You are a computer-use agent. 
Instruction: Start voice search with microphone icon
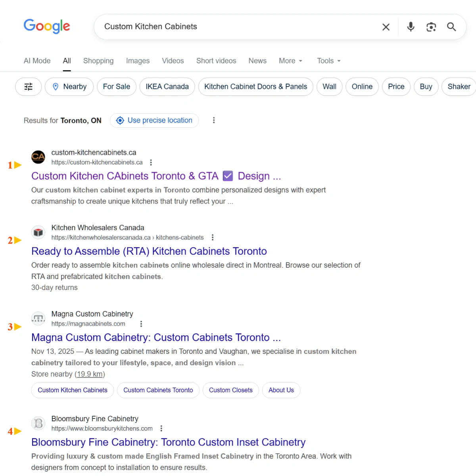point(411,27)
